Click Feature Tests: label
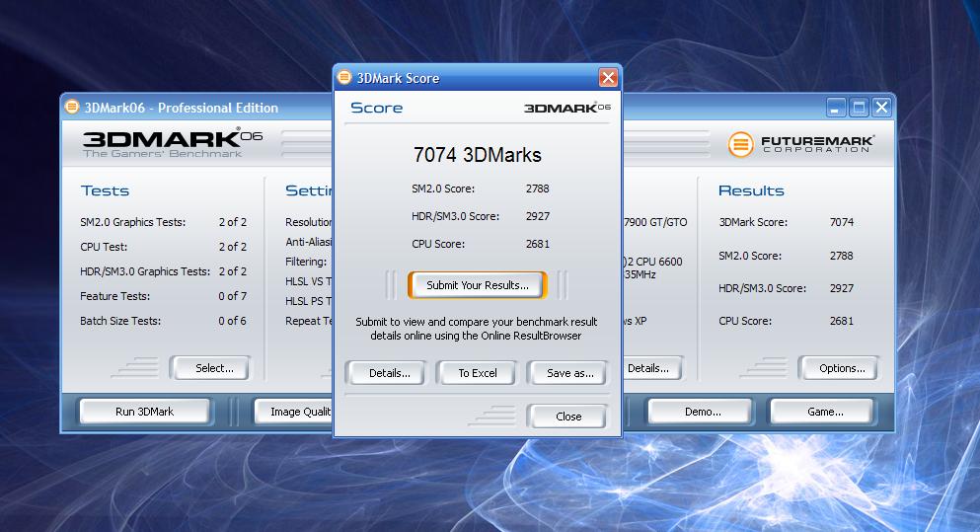 click(115, 296)
